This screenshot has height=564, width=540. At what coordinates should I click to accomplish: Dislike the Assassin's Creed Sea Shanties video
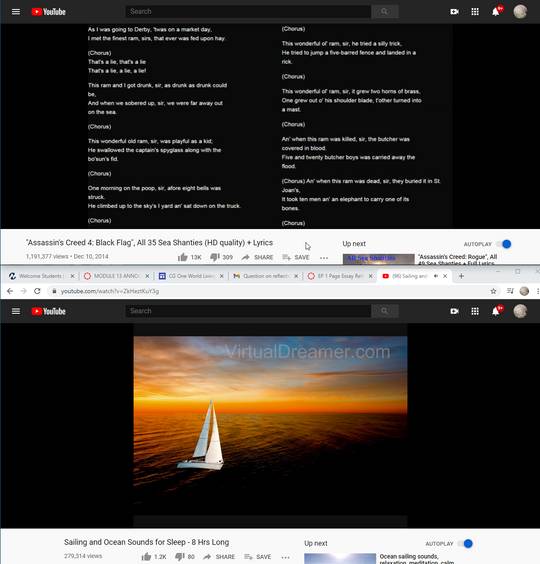(215, 257)
